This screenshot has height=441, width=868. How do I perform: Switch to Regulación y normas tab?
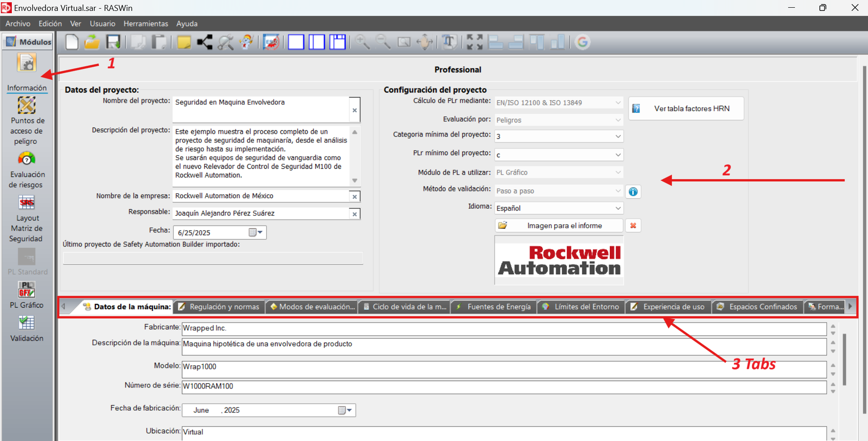pyautogui.click(x=219, y=307)
